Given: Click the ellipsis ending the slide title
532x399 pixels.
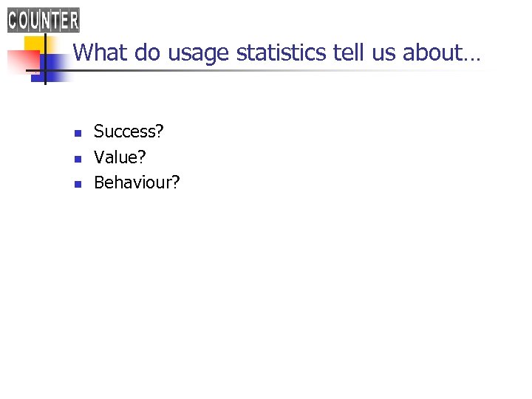Looking at the screenshot, I should pyautogui.click(x=473, y=56).
